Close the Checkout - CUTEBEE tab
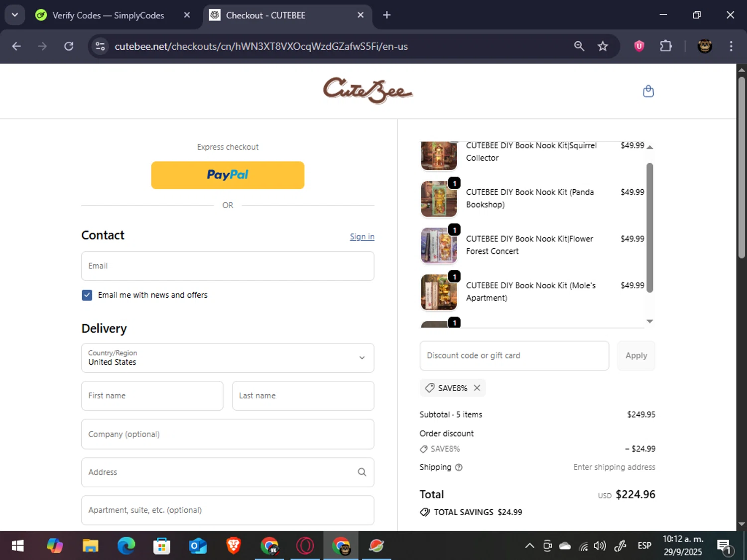Image resolution: width=747 pixels, height=560 pixels. [361, 15]
